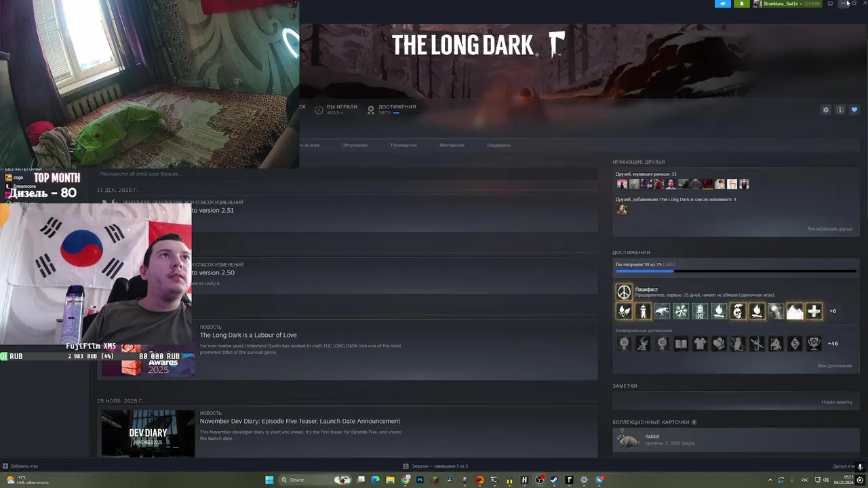Open Мои достижения link
Image resolution: width=868 pixels, height=488 pixels.
pyautogui.click(x=835, y=366)
